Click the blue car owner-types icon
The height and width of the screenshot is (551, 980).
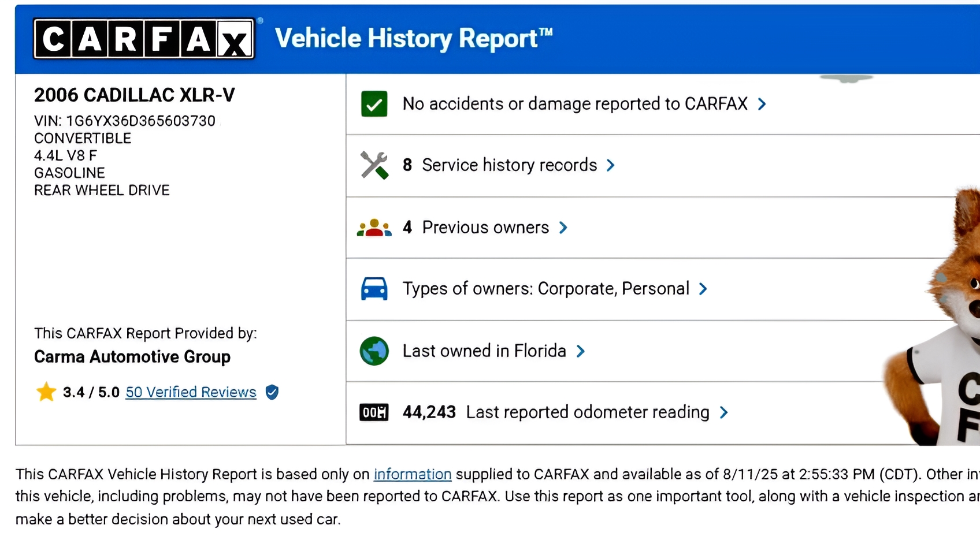(x=374, y=289)
